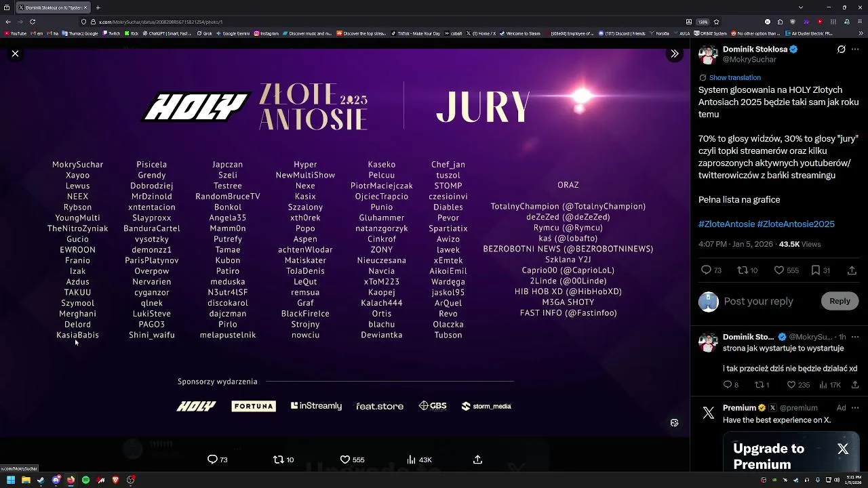The width and height of the screenshot is (868, 488).
Task: Open Instagram bookmark
Action: [267, 33]
